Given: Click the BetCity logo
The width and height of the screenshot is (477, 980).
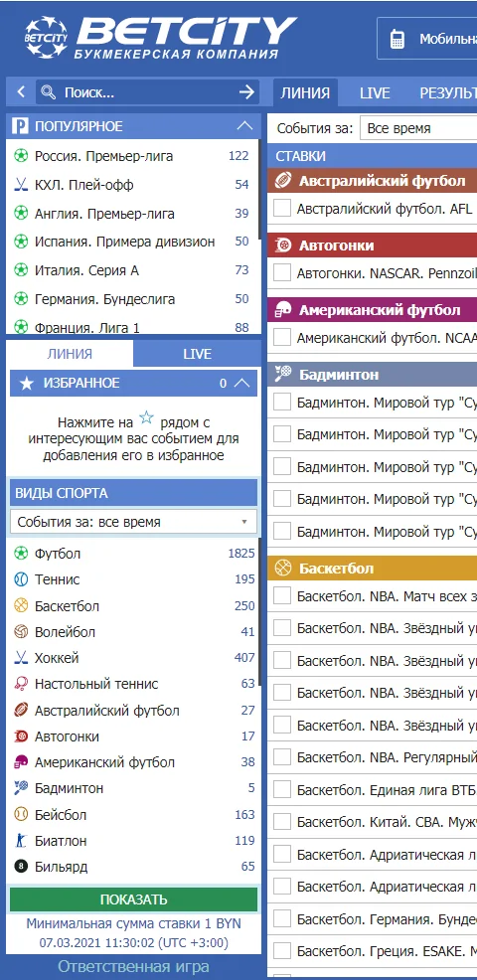Looking at the screenshot, I should click(160, 38).
